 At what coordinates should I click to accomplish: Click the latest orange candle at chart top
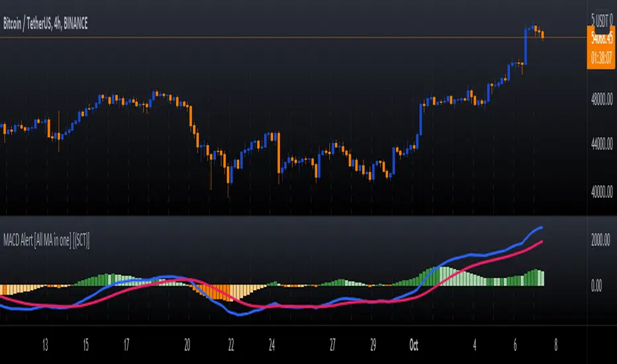[x=543, y=35]
